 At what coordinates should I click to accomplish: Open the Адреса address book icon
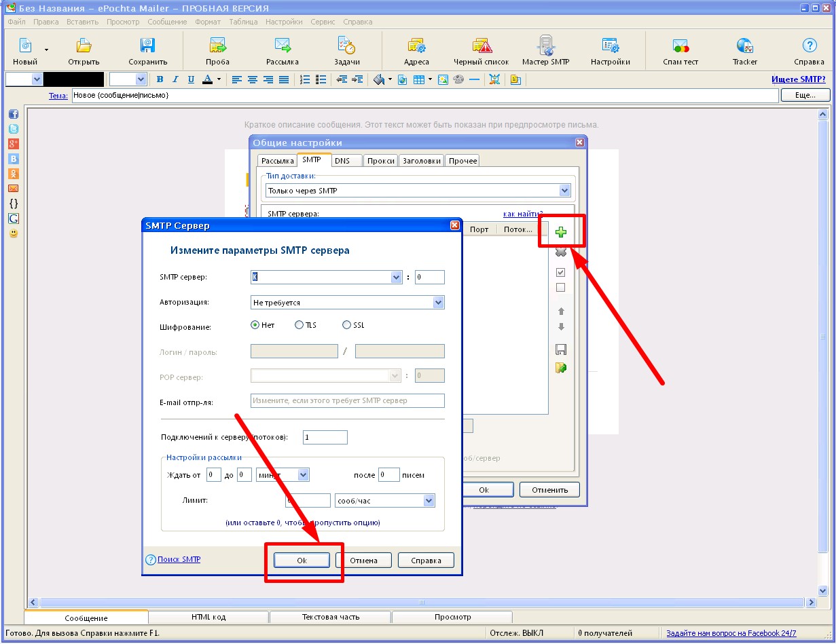click(x=416, y=45)
